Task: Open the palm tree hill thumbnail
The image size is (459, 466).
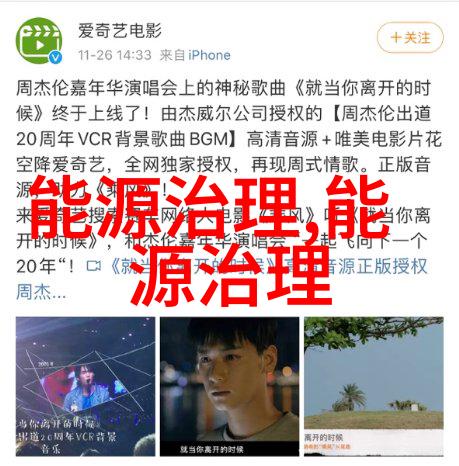Action: click(374, 386)
